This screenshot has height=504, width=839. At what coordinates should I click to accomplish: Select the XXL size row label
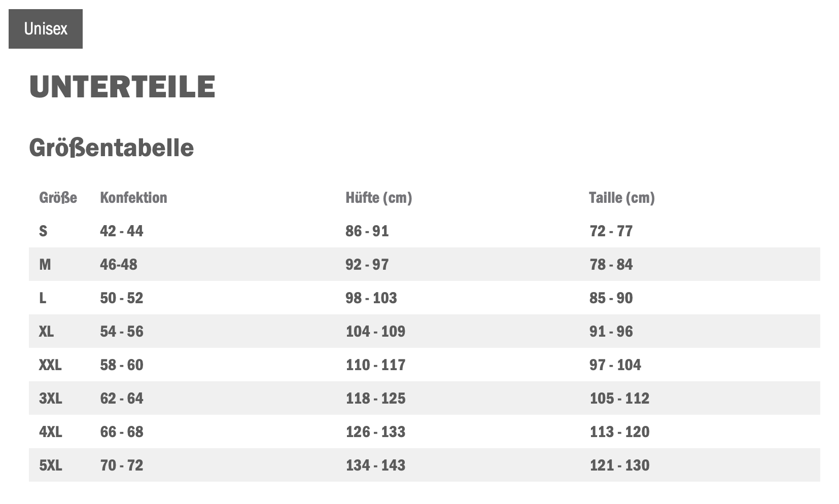coord(50,365)
